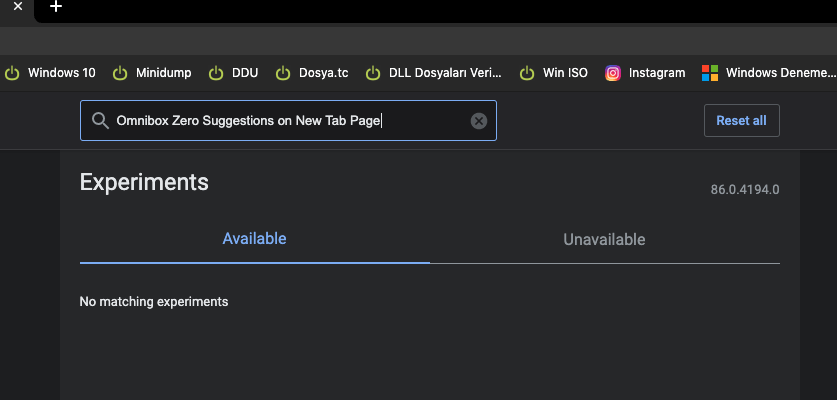
Task: Close the current browser tab
Action: [x=18, y=7]
